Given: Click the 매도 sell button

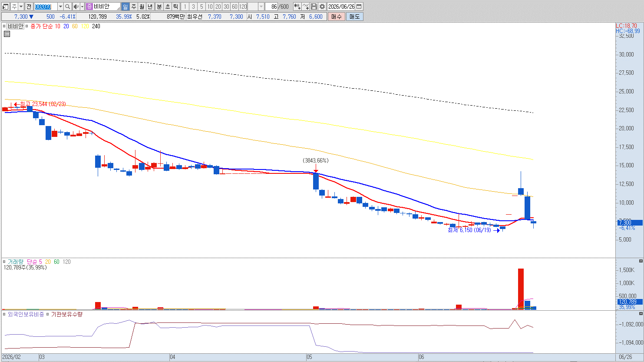Looking at the screenshot, I should (x=355, y=17).
